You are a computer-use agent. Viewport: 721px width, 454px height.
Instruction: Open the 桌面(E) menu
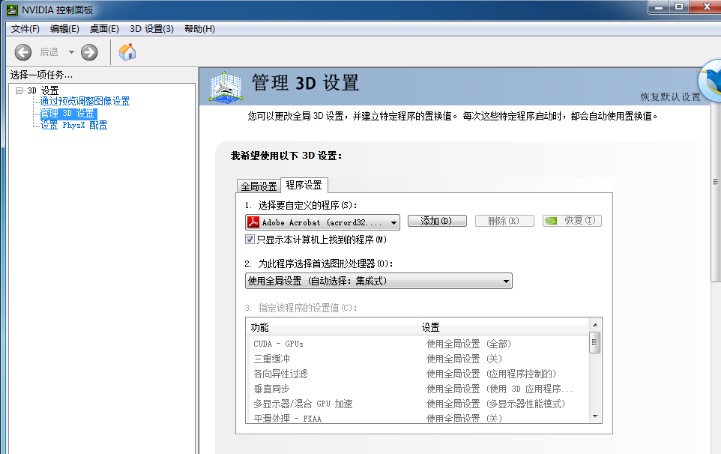(x=104, y=29)
